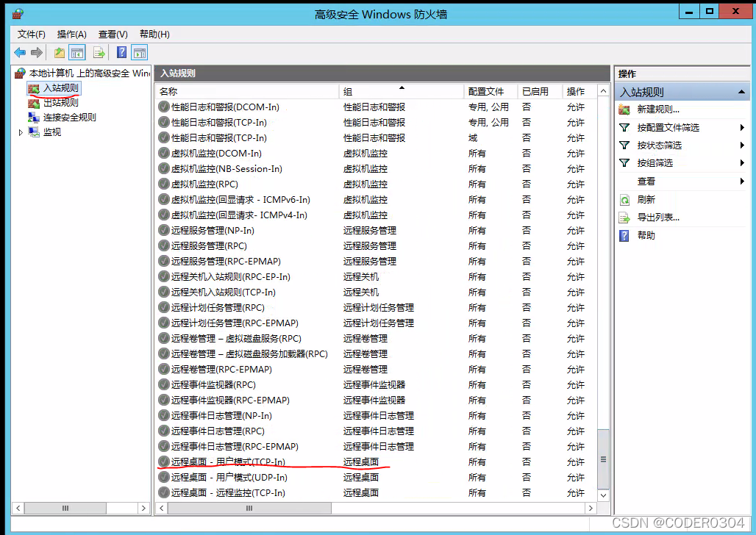The image size is (756, 535).
Task: Sort by the 配置文件 column header
Action: point(491,91)
